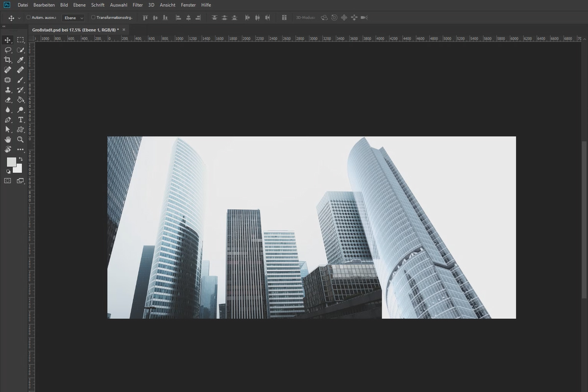
Task: Open the Bearbeiten menu
Action: coord(44,5)
